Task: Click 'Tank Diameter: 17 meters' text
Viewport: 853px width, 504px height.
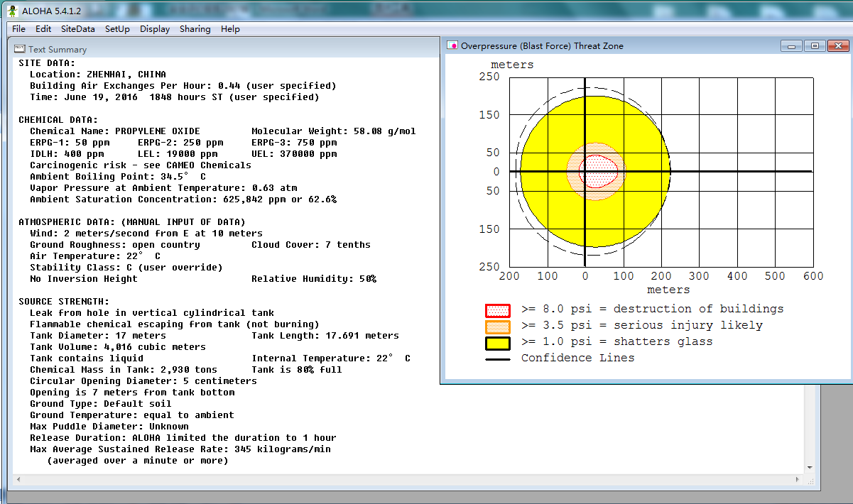Action: pyautogui.click(x=98, y=335)
